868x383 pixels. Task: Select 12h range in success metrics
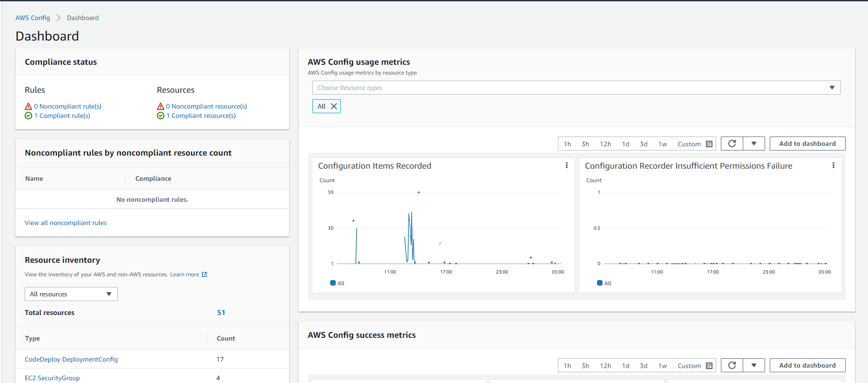605,366
